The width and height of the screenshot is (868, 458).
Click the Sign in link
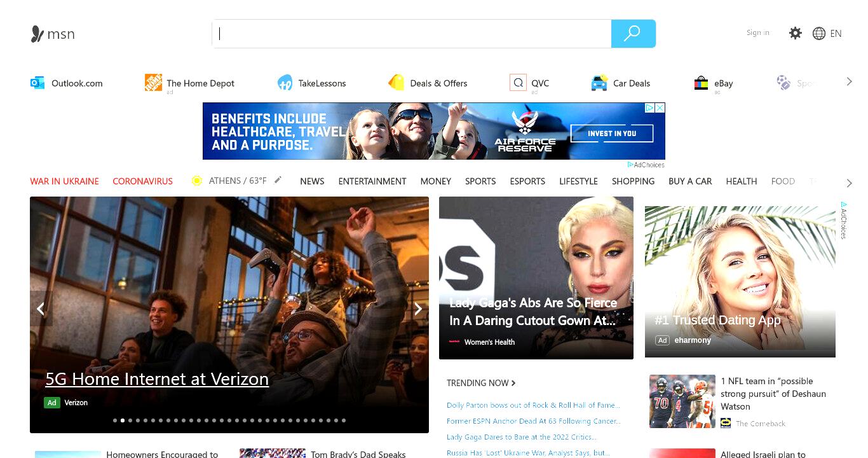[758, 32]
